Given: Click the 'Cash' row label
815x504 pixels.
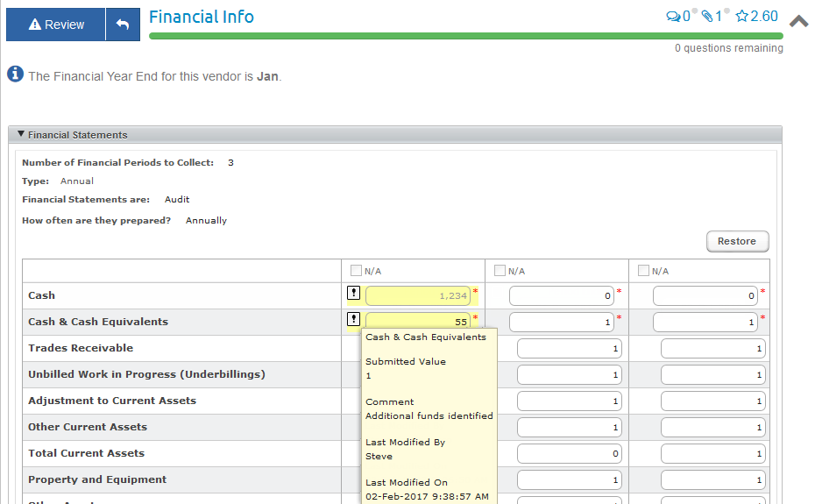Looking at the screenshot, I should (41, 295).
